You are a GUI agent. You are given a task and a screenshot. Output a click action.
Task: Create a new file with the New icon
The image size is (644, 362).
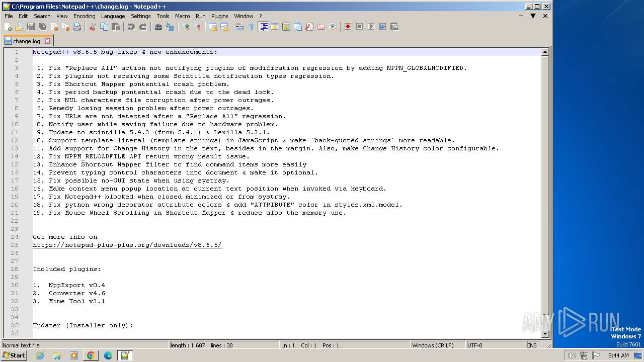[8, 27]
